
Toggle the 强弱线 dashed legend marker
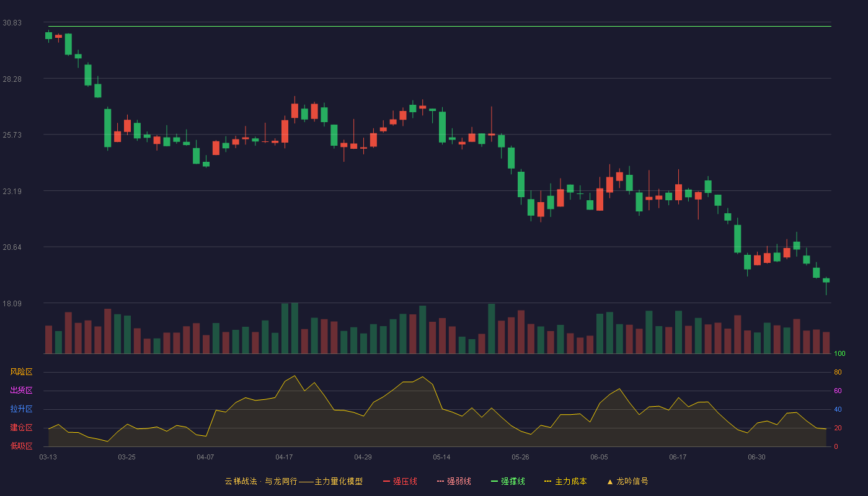(x=440, y=481)
